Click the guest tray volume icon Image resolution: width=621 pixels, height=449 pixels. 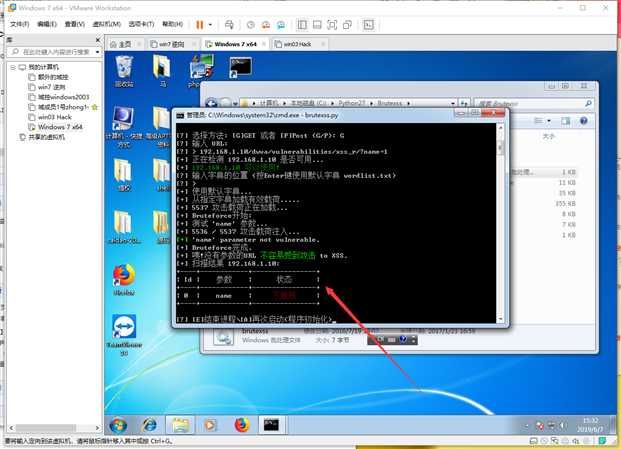point(563,426)
